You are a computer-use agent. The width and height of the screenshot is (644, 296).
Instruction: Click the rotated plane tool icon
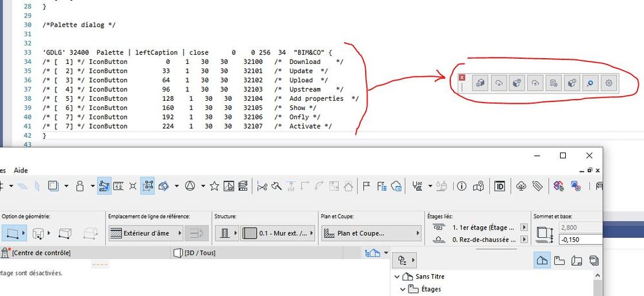pos(163,186)
